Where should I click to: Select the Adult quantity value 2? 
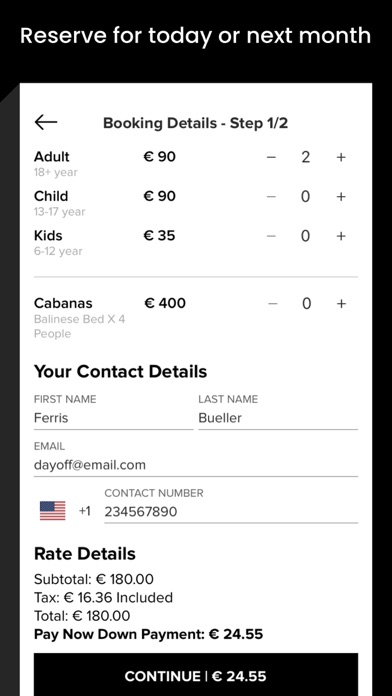click(305, 157)
